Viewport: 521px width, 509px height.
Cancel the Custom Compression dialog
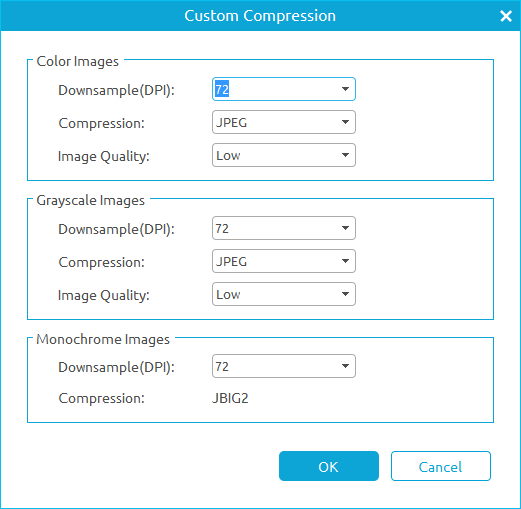(441, 466)
